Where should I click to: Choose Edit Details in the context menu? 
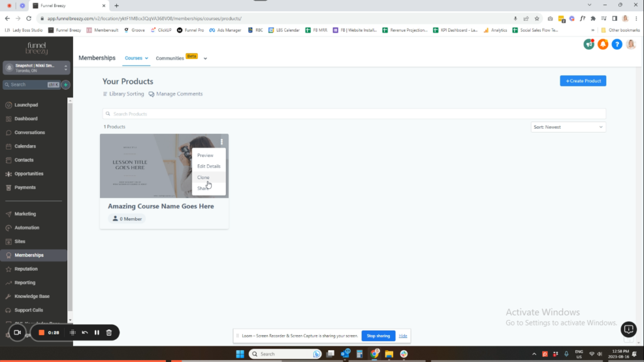[x=208, y=166]
